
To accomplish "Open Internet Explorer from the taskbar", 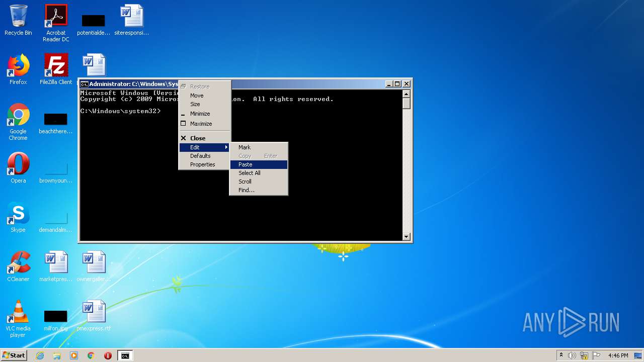I will tap(40, 355).
